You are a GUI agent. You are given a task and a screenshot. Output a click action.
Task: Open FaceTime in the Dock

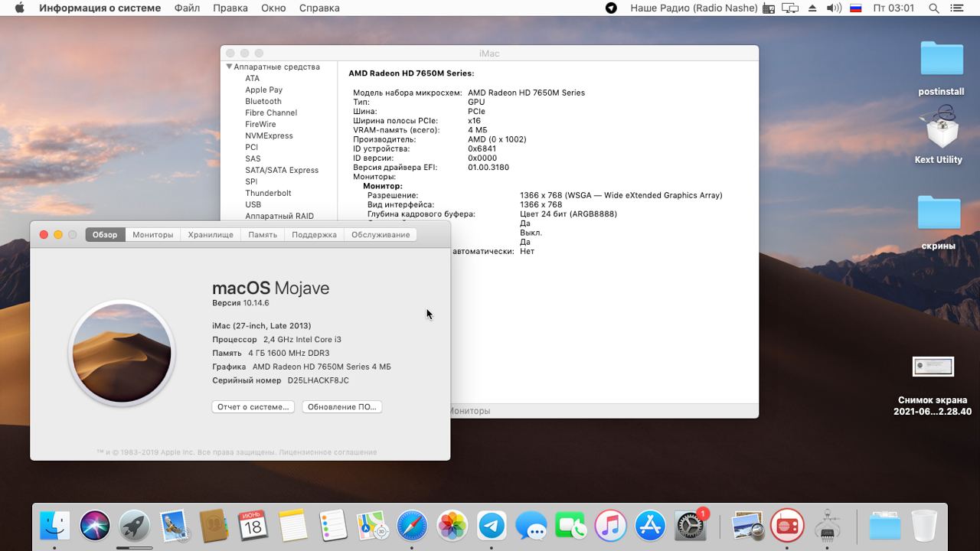click(x=570, y=526)
